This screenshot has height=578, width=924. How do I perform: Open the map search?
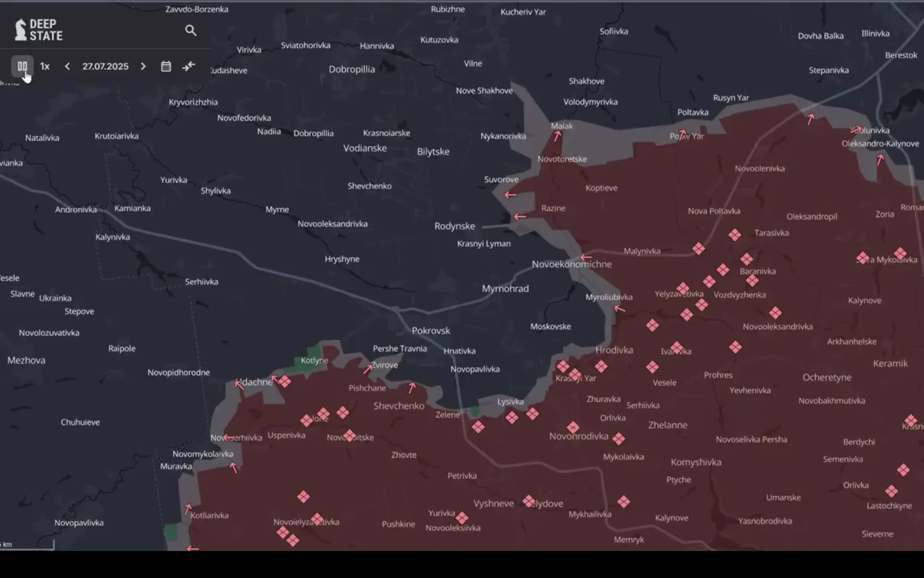pyautogui.click(x=191, y=30)
